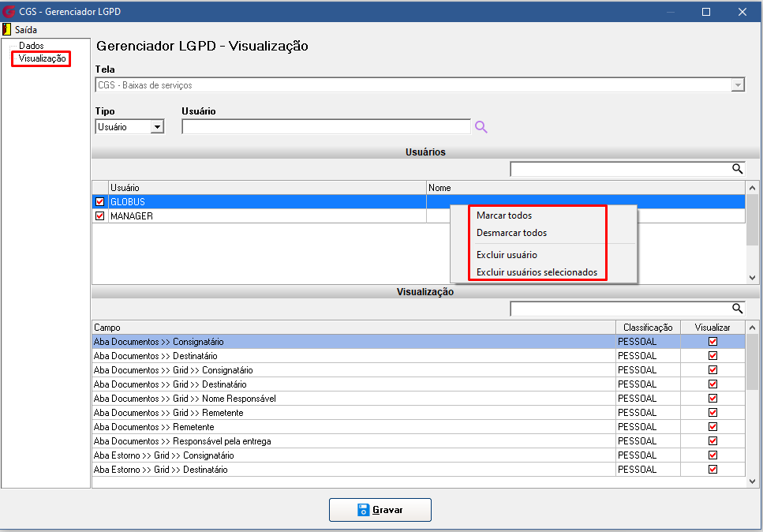Image resolution: width=763 pixels, height=532 pixels.
Task: Maximize the Gerenciador LGPD window
Action: point(706,12)
